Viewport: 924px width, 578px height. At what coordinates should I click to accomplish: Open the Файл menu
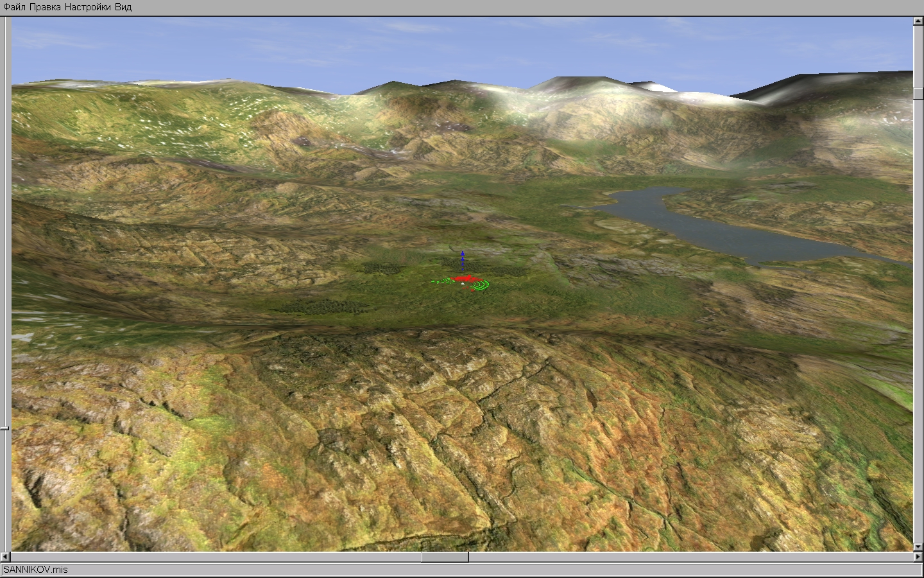(x=14, y=7)
